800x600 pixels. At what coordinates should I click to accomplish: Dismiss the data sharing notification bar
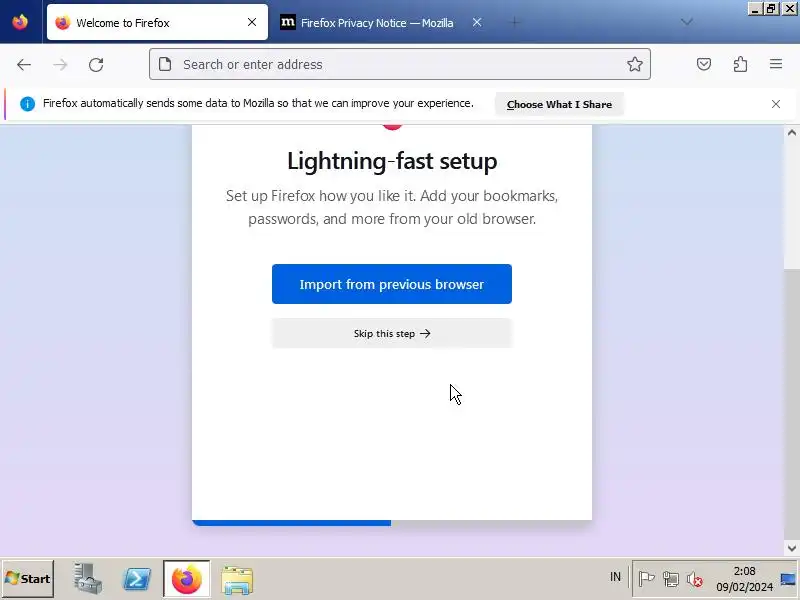point(776,104)
